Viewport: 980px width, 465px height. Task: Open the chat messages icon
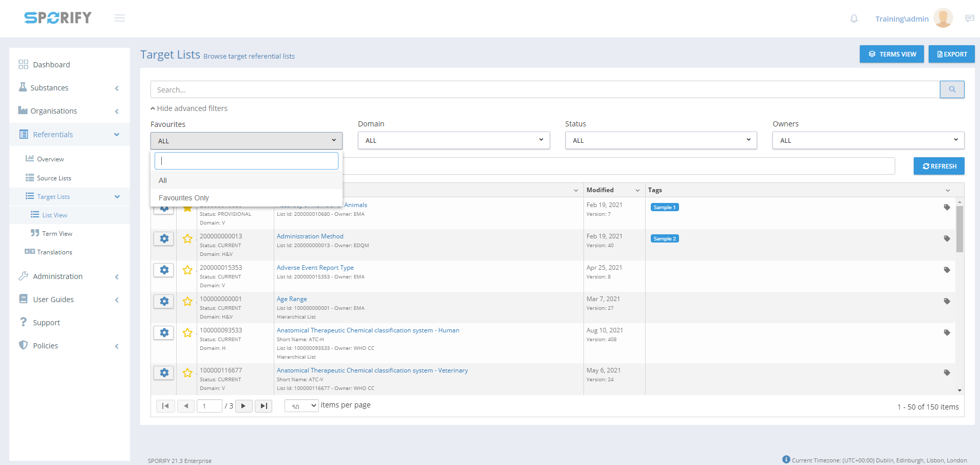(x=969, y=18)
